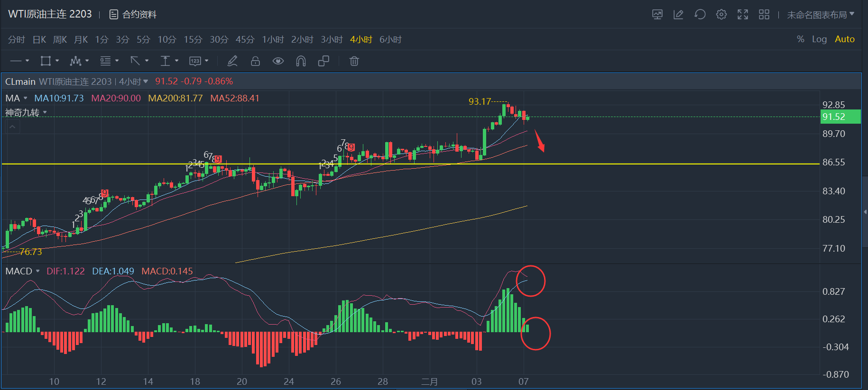The height and width of the screenshot is (390, 868).
Task: Open the clone drawings icon
Action: (x=324, y=61)
